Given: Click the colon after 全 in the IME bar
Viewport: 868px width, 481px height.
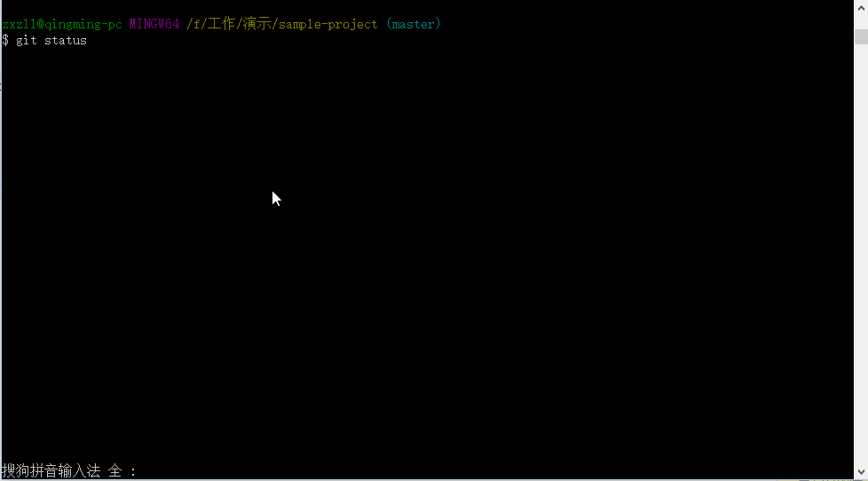Looking at the screenshot, I should 133,472.
